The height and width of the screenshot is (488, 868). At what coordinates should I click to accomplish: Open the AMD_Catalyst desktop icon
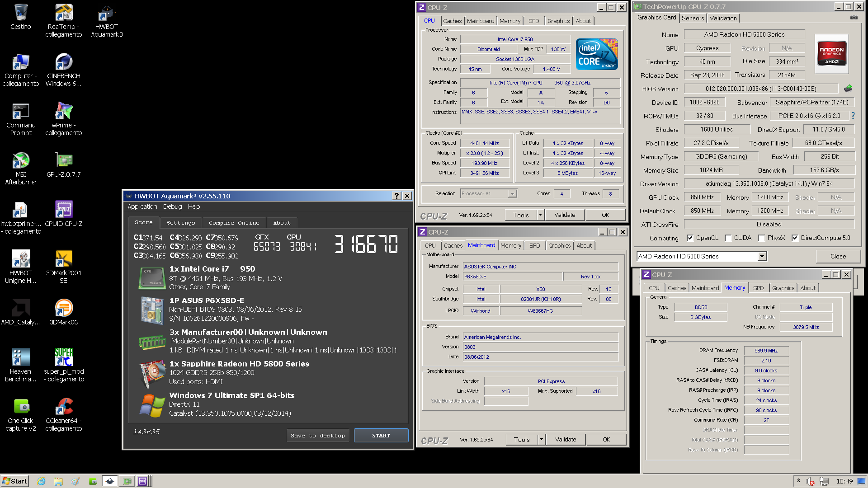21,312
